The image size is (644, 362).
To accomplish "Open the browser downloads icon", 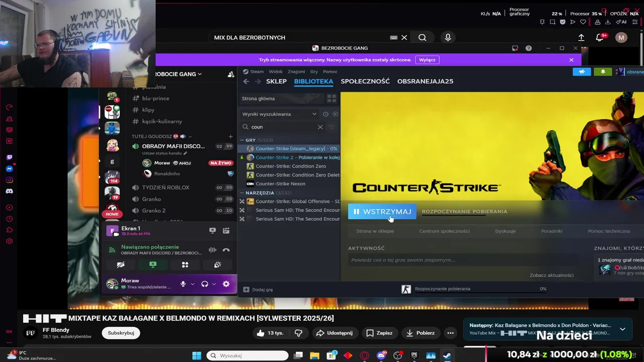I will [x=609, y=22].
